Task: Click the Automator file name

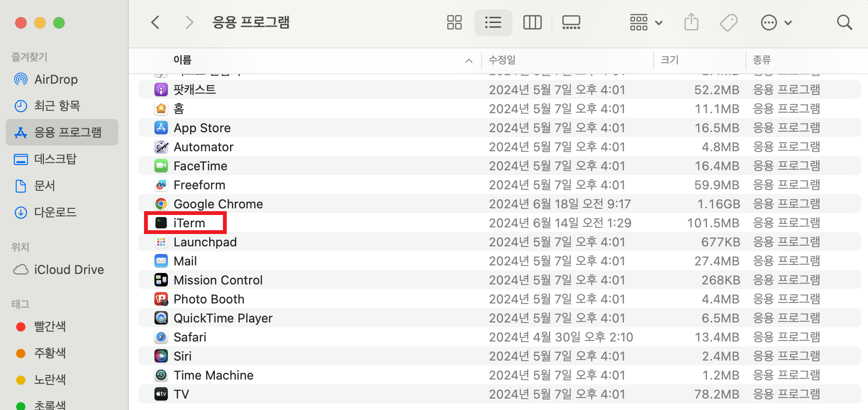Action: 203,147
